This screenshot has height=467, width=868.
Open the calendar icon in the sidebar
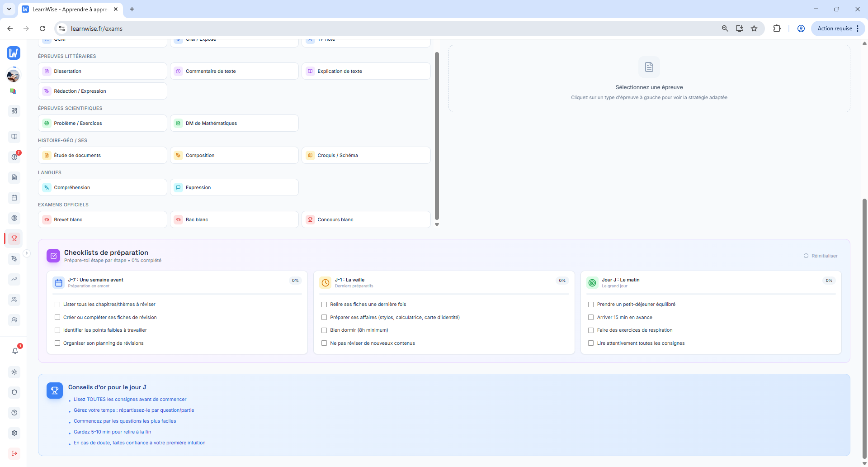pos(14,198)
